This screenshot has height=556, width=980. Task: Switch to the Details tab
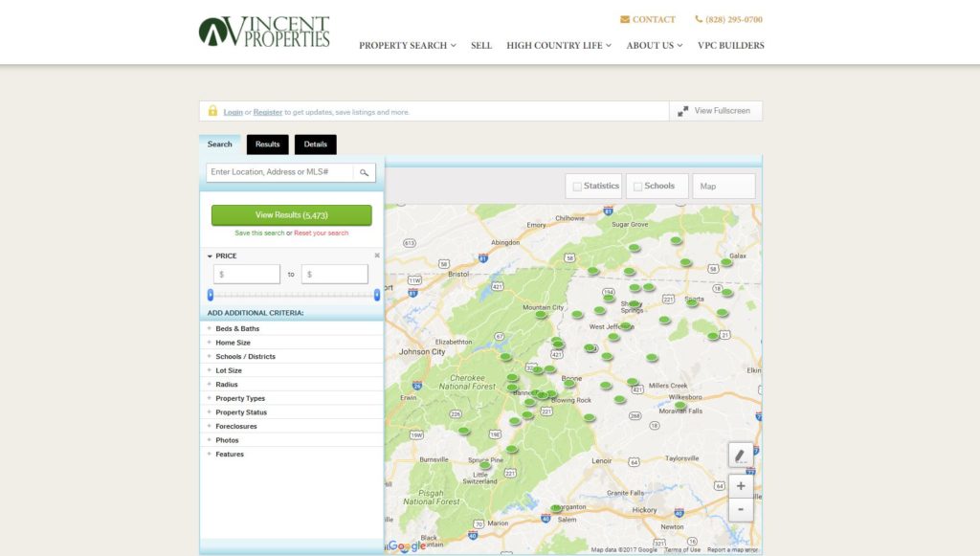tap(315, 145)
